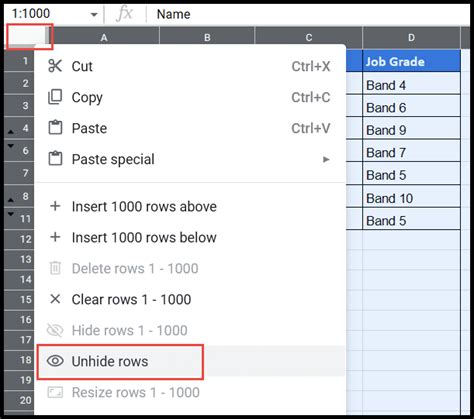Click the Paste special clipboard icon

(x=55, y=159)
